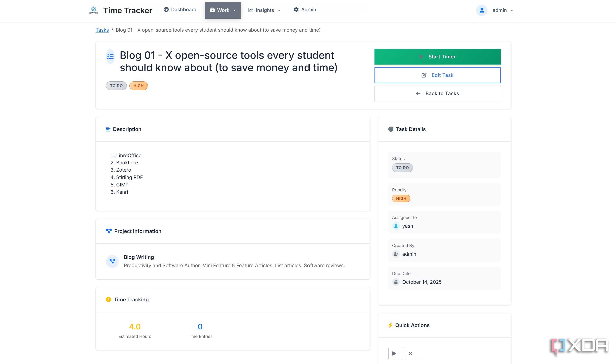Click the HIGH badge under title
The height and width of the screenshot is (364, 616).
click(138, 86)
